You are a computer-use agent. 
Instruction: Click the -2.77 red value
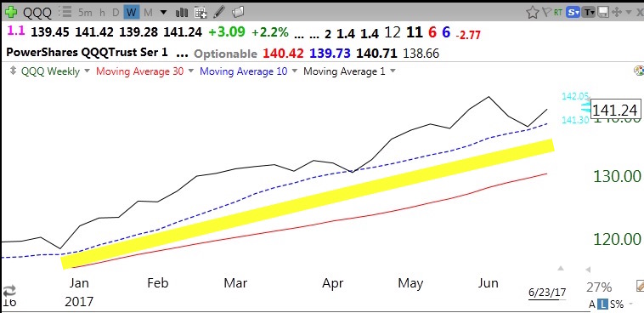(468, 36)
